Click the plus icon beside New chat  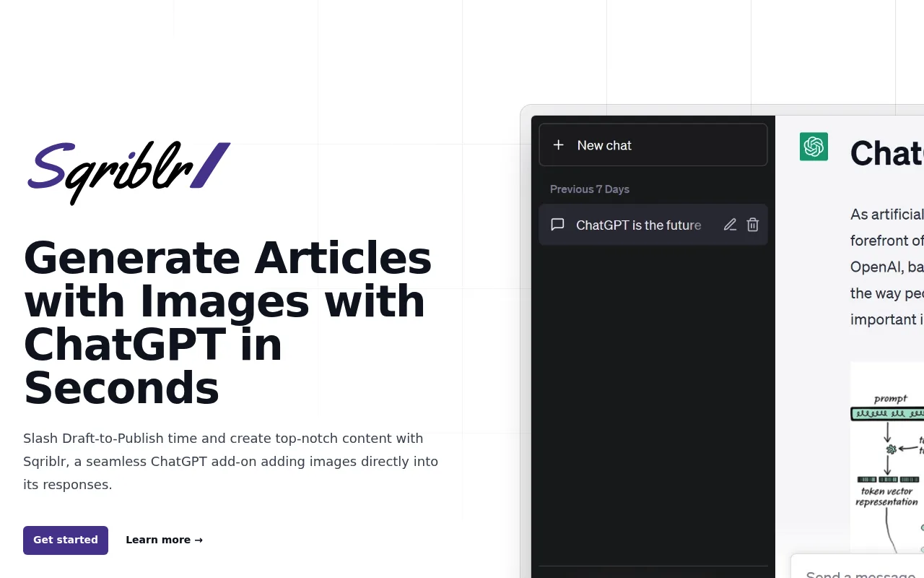coord(558,145)
